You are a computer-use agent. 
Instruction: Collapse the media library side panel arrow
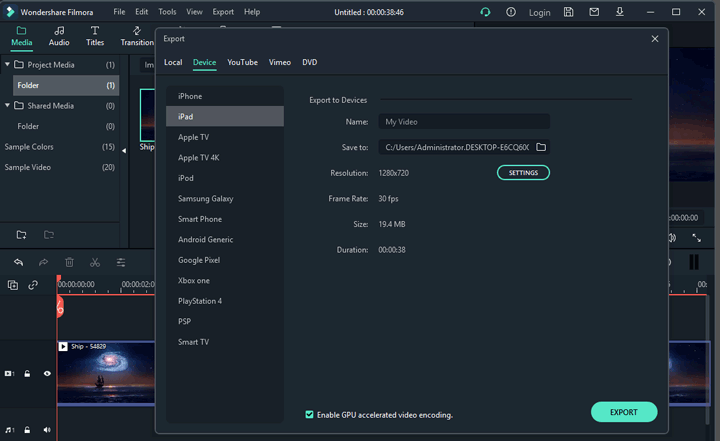click(x=124, y=149)
